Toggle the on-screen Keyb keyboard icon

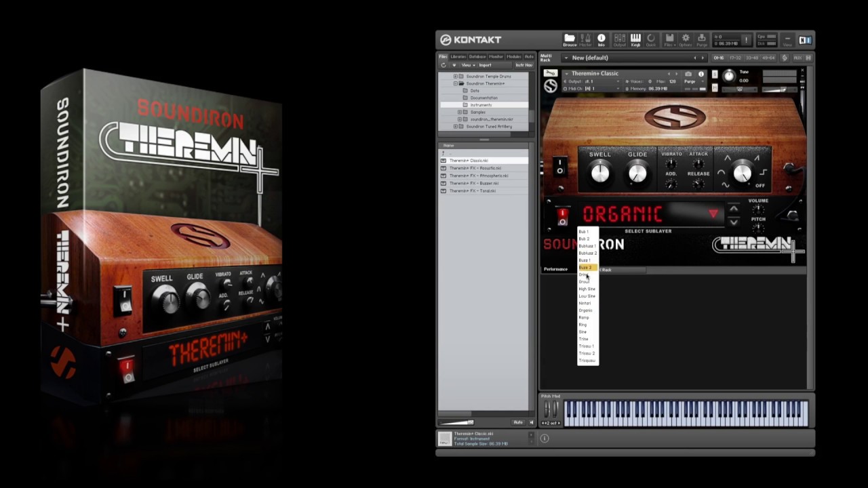click(x=635, y=40)
